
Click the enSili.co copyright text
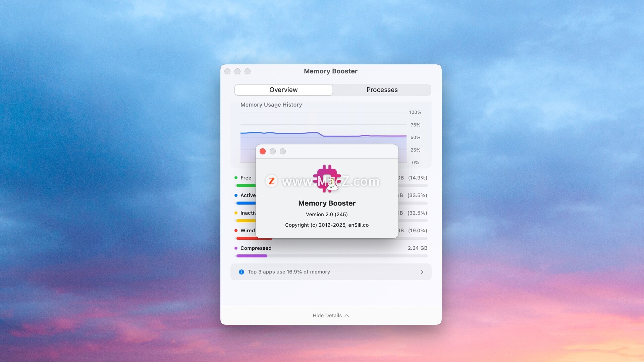[x=358, y=225]
